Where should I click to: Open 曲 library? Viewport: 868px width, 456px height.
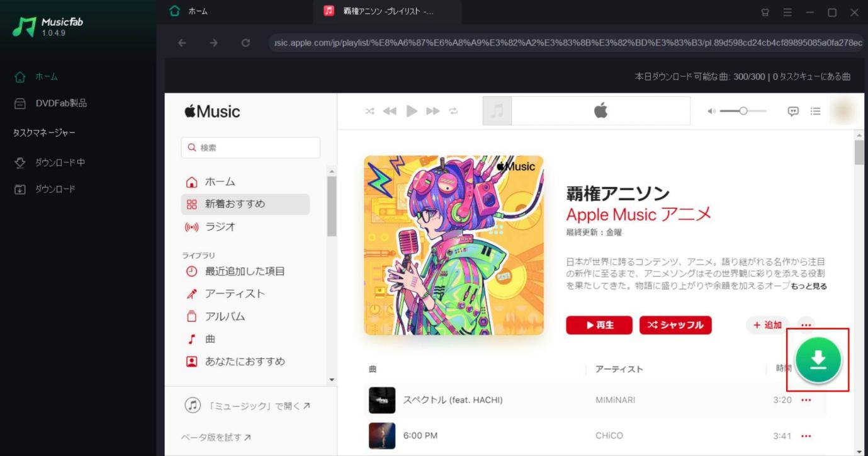pos(245,339)
